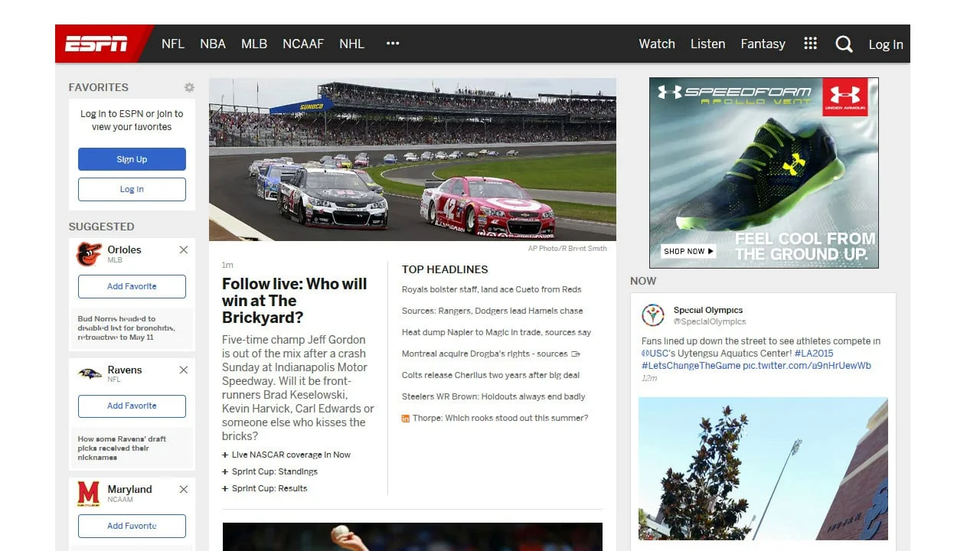Viewport: 980px width, 551px height.
Task: Click Log In in the top bar
Action: [x=886, y=44]
